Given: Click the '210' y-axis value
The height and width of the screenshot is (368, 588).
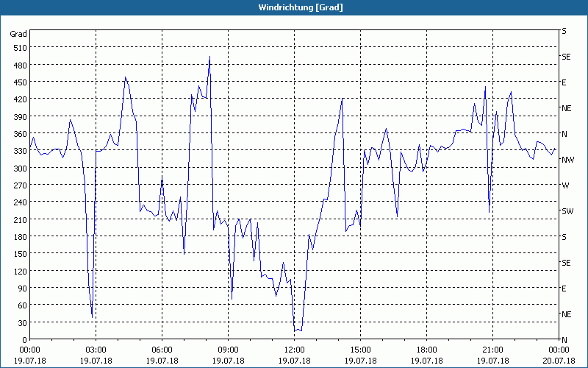Looking at the screenshot, I should (21, 219).
